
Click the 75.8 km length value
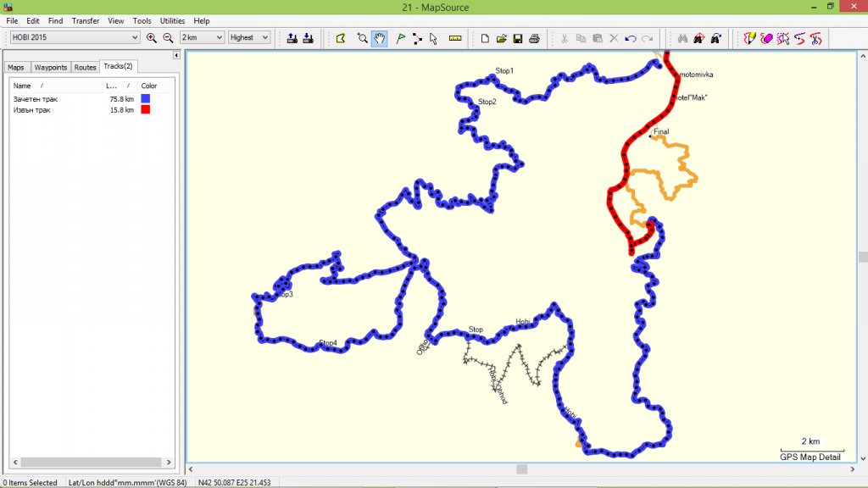[122, 99]
